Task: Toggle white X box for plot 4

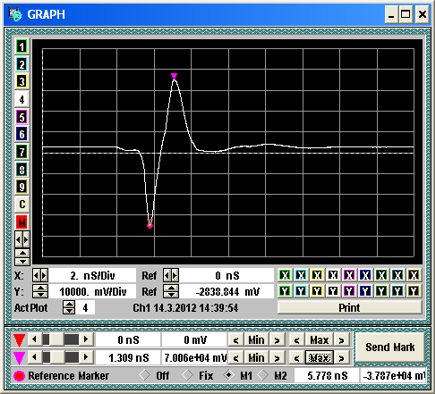Action: click(x=333, y=275)
